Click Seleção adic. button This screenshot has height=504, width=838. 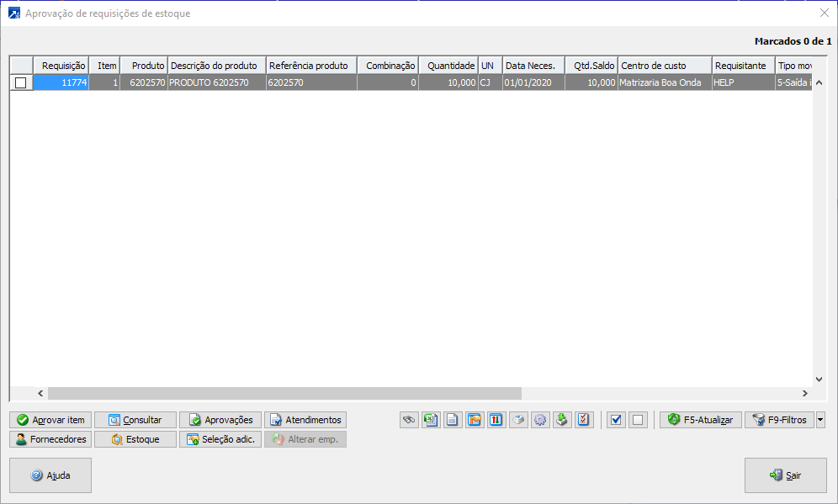pos(220,439)
